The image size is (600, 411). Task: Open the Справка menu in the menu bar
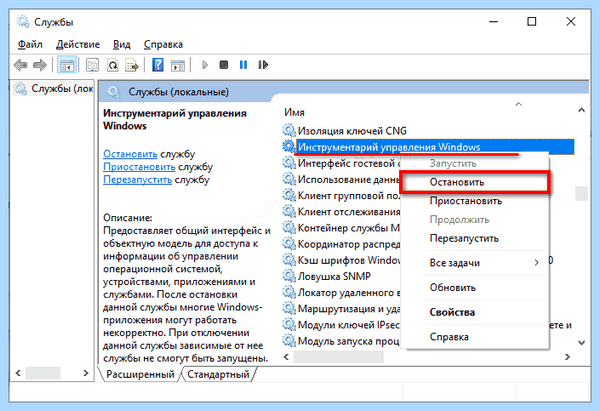[163, 44]
